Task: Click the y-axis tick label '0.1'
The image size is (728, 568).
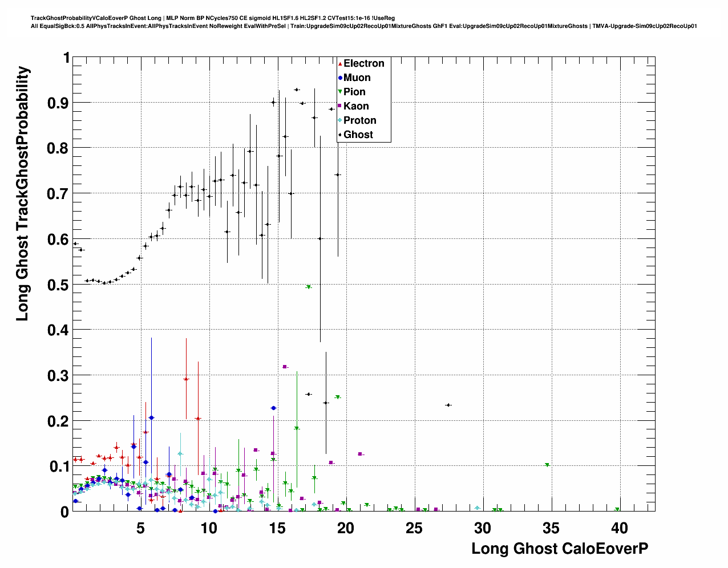Action: [58, 467]
